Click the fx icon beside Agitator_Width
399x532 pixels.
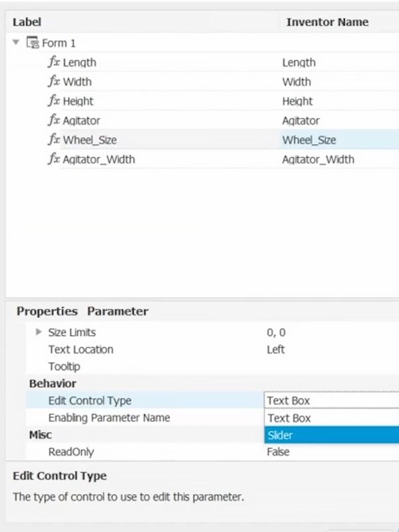(x=54, y=159)
